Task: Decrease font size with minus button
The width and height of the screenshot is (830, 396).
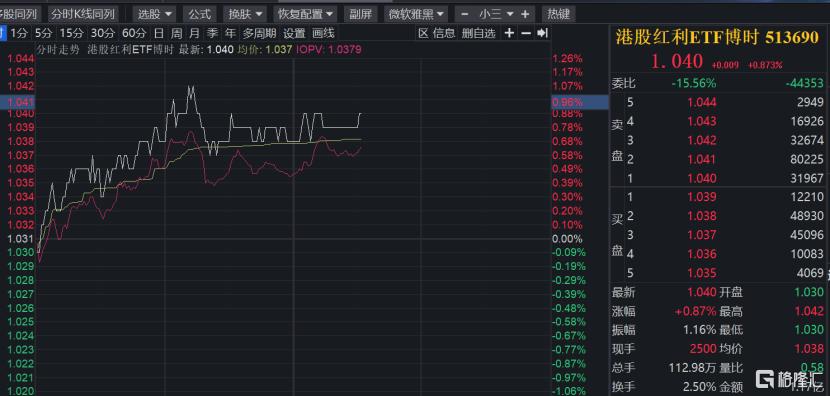Action: pos(465,14)
